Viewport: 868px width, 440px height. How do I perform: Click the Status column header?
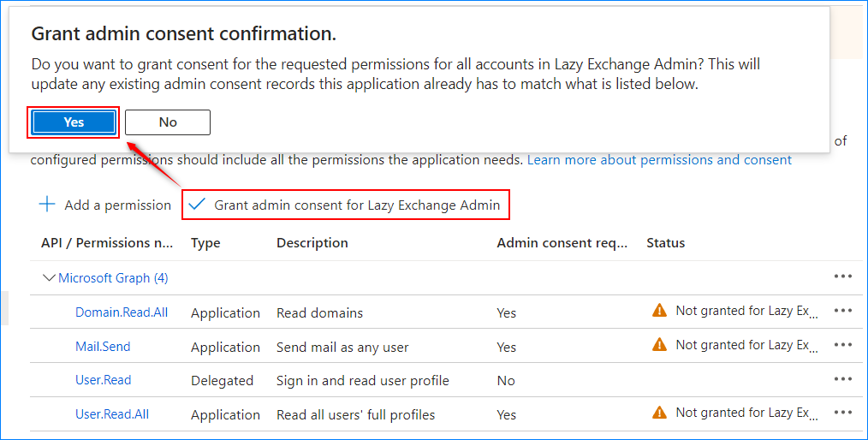(665, 243)
